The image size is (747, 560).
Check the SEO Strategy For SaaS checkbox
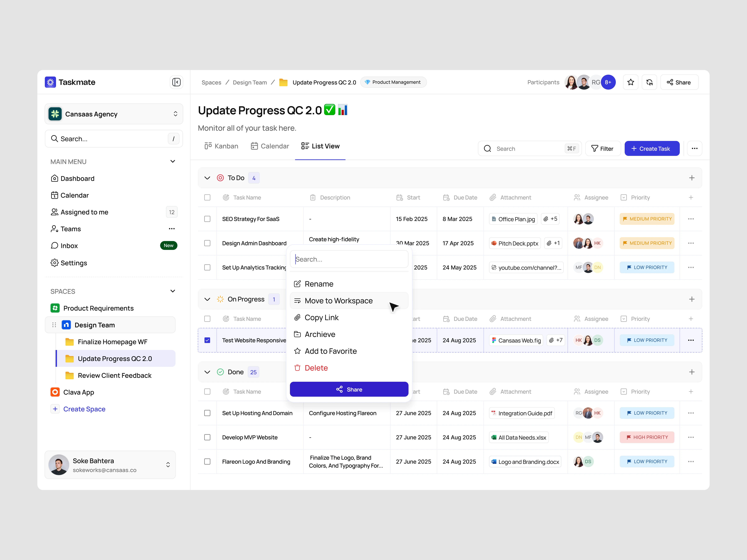[x=207, y=219]
